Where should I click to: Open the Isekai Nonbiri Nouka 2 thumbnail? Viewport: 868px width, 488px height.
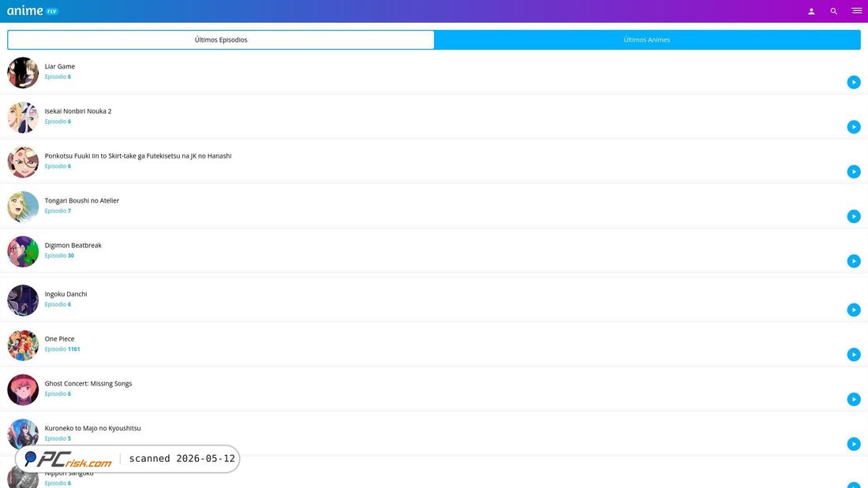pyautogui.click(x=23, y=117)
